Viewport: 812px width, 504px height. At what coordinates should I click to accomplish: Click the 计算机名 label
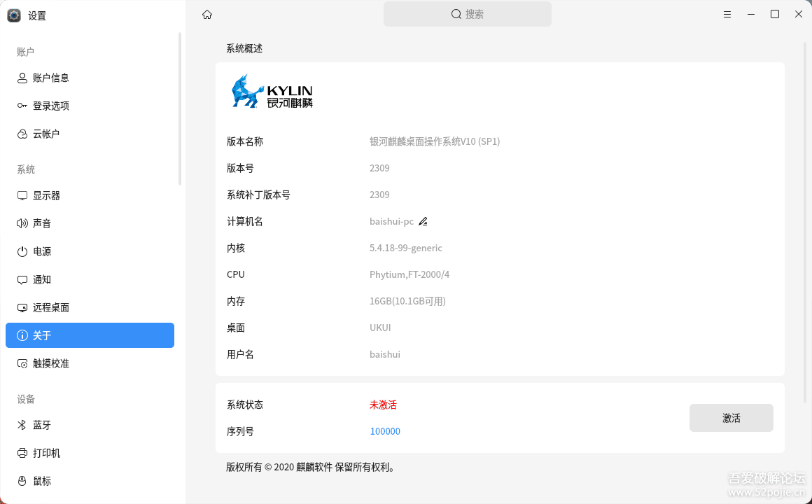(x=245, y=222)
